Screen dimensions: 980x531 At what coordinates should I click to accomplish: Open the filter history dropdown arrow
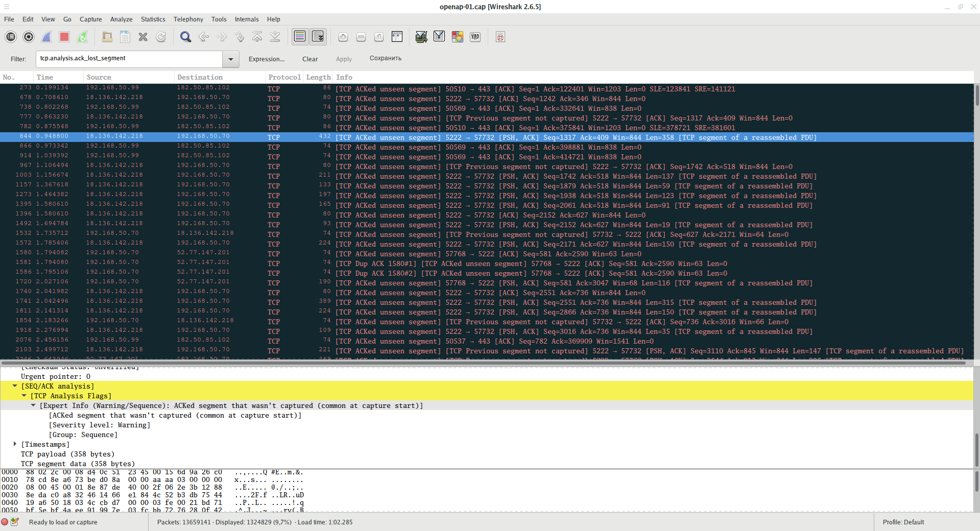click(231, 59)
